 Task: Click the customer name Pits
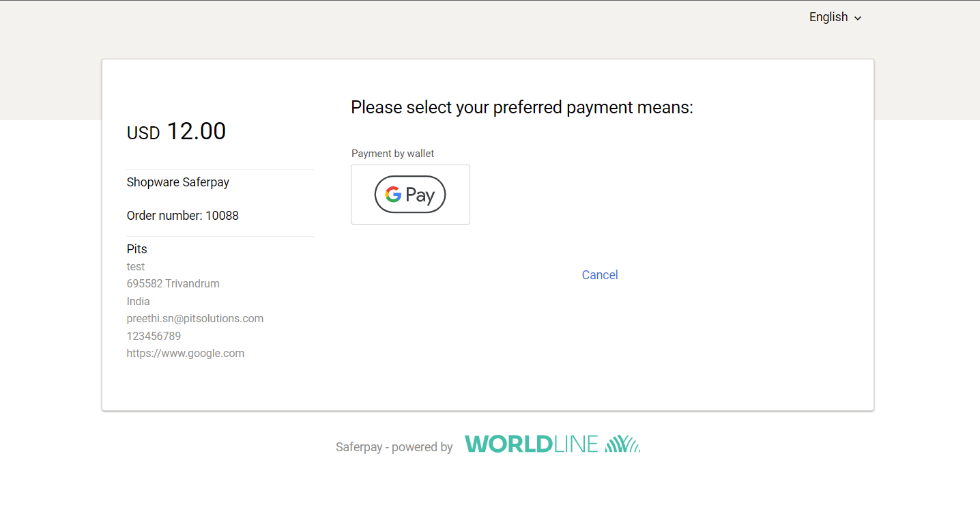pyautogui.click(x=137, y=249)
